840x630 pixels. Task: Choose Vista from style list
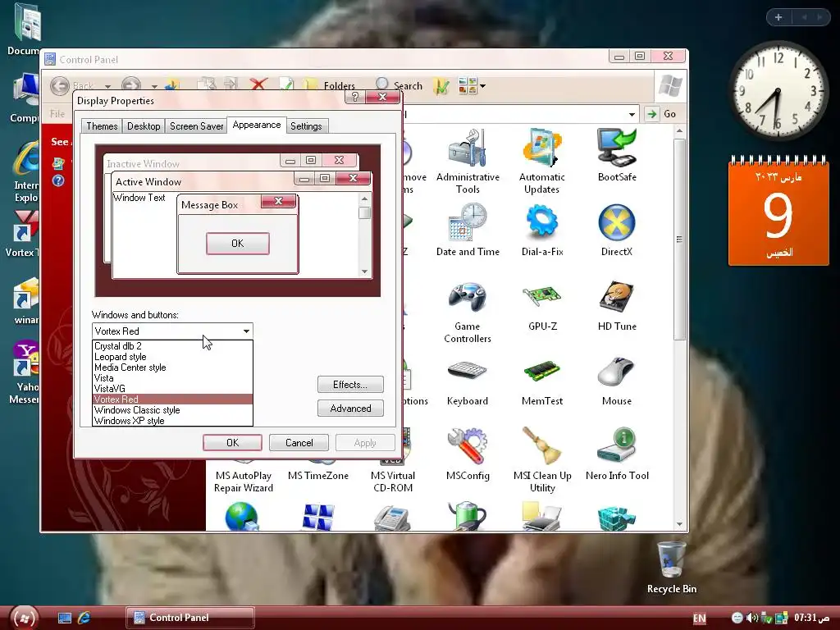(172, 378)
